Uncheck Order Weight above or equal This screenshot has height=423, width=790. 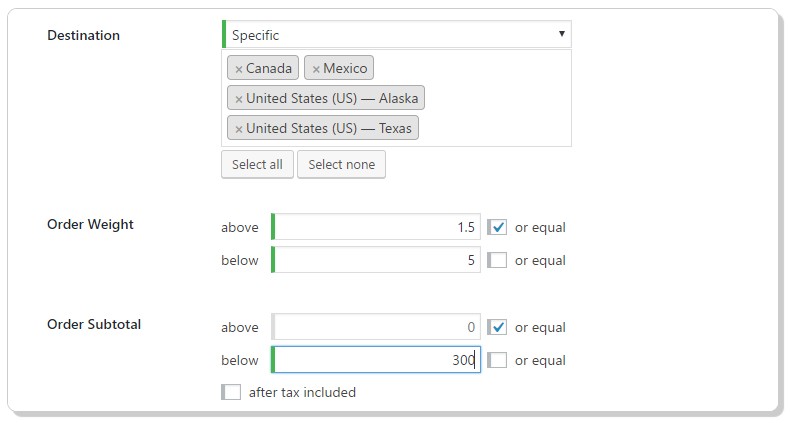click(x=497, y=227)
